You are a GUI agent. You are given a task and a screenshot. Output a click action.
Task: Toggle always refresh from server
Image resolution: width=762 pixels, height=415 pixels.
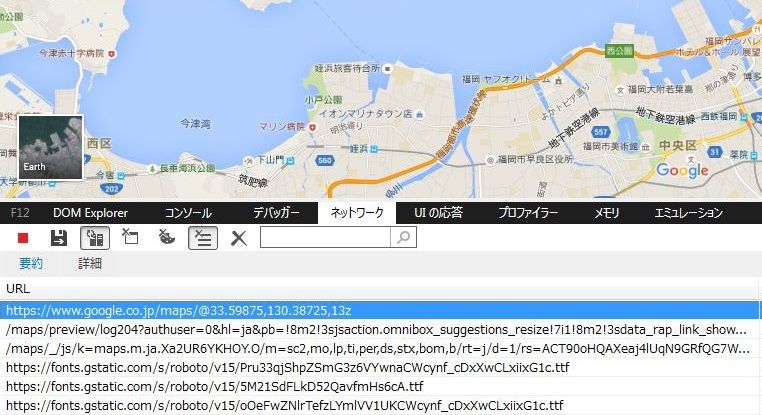95,238
